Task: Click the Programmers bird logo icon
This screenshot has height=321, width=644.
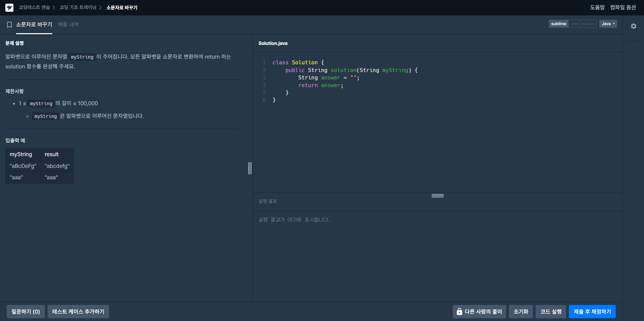Action: (x=9, y=7)
